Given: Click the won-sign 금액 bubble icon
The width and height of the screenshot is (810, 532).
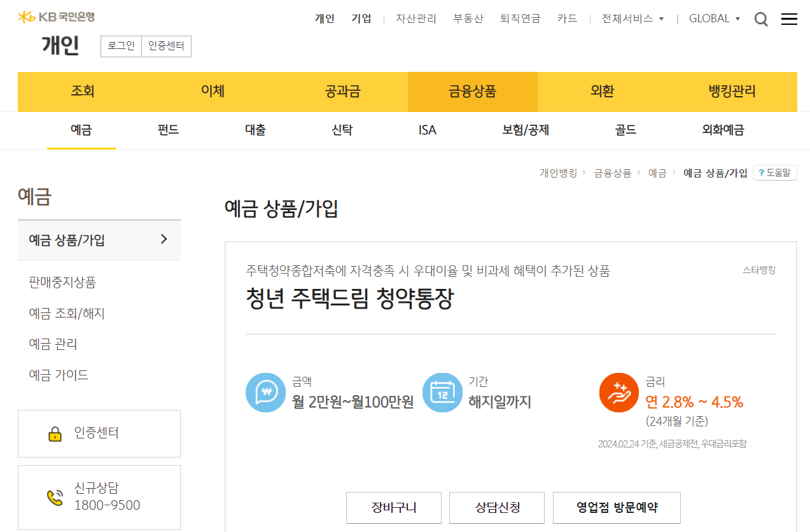Looking at the screenshot, I should (265, 392).
